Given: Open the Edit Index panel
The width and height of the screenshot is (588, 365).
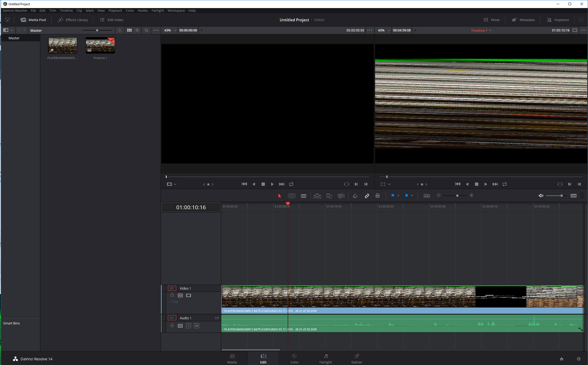Looking at the screenshot, I should point(112,20).
